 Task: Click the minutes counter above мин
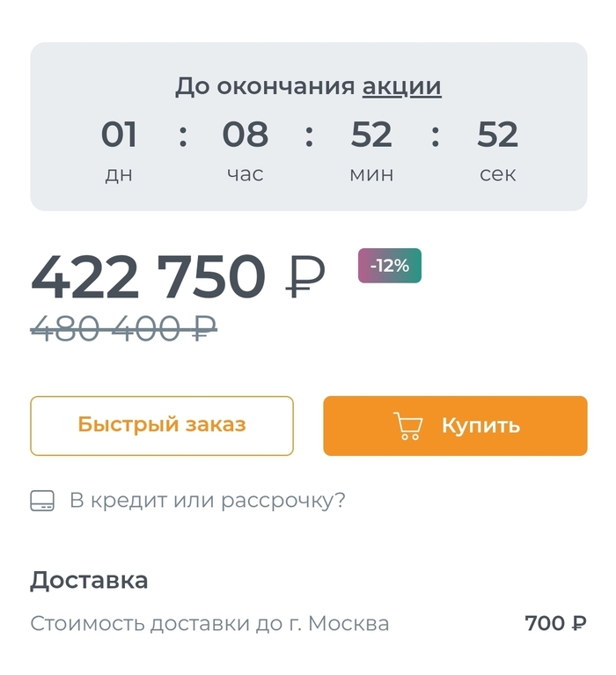tap(371, 136)
